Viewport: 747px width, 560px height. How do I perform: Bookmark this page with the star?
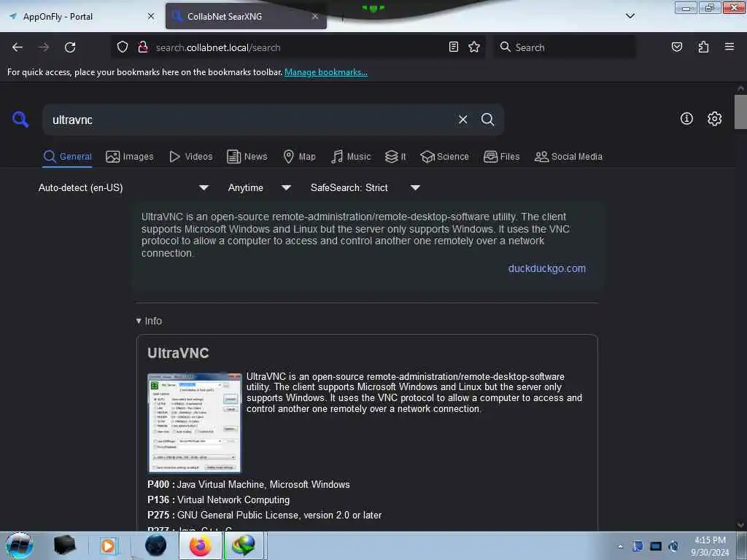[474, 47]
